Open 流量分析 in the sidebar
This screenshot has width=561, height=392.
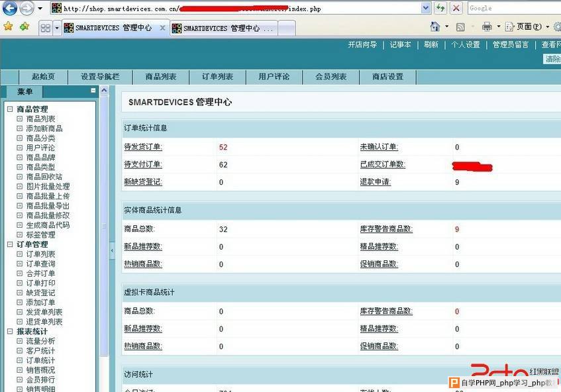(41, 341)
